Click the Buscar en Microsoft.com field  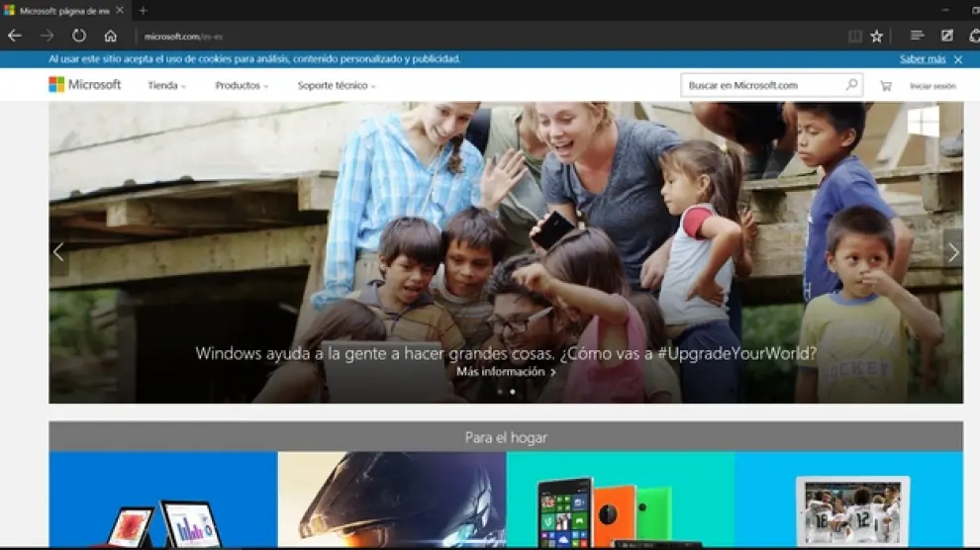click(x=760, y=86)
